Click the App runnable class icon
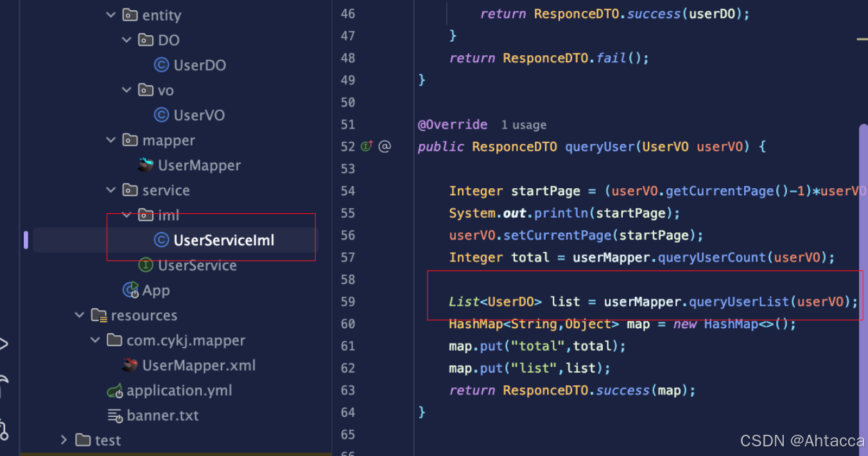 coord(131,290)
